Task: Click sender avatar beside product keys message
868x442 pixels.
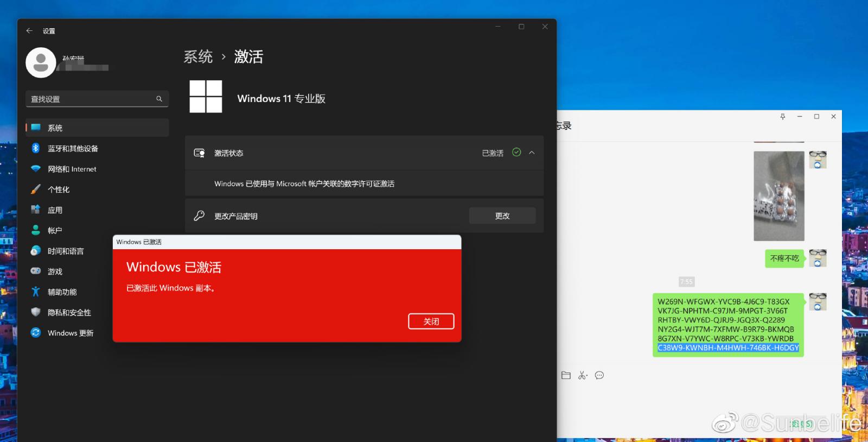Action: tap(818, 302)
